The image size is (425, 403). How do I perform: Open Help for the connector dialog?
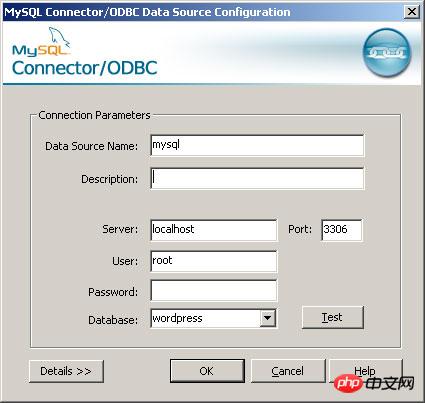365,370
